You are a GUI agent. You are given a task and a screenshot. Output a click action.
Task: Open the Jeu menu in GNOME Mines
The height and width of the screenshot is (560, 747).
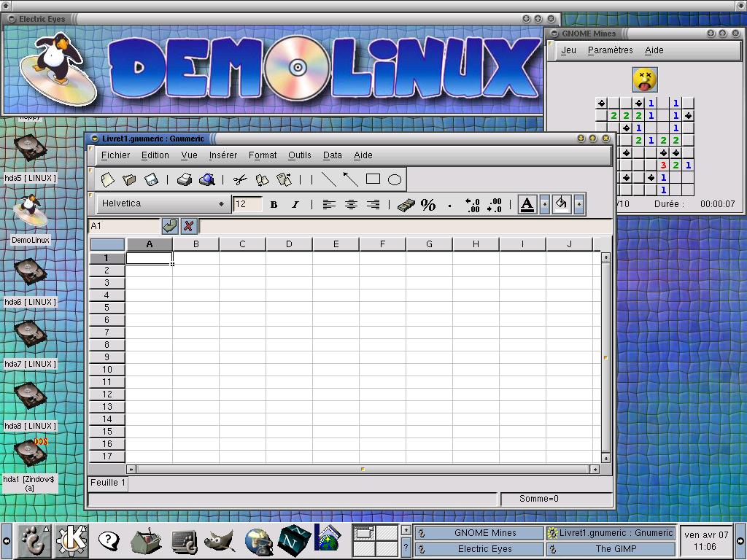(568, 50)
